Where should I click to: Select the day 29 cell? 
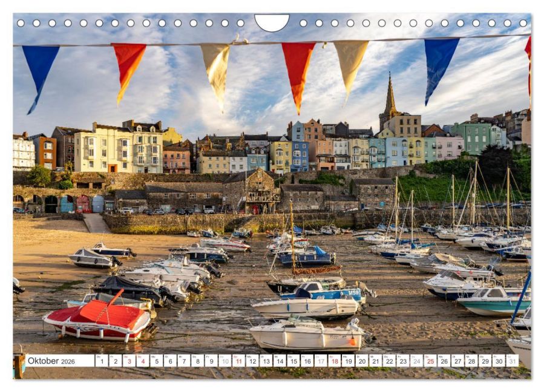485,361
